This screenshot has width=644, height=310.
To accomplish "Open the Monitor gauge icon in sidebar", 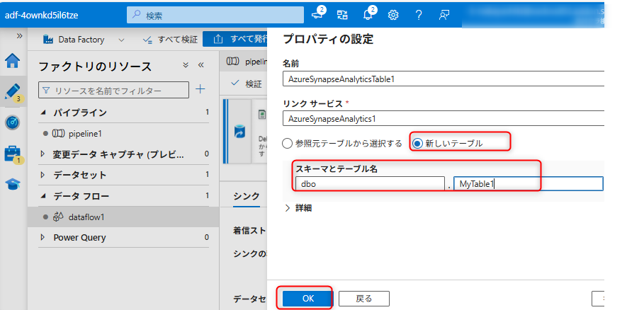I will 12,122.
